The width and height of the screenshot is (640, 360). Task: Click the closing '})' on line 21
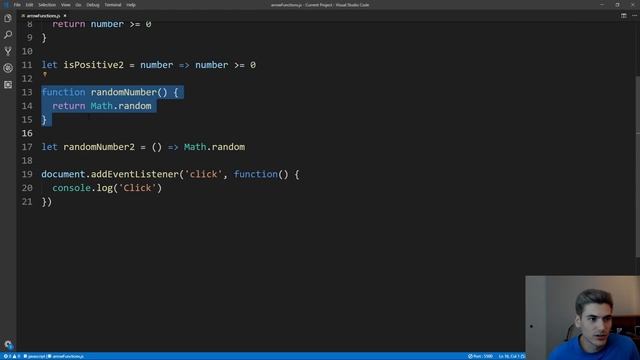(47, 202)
